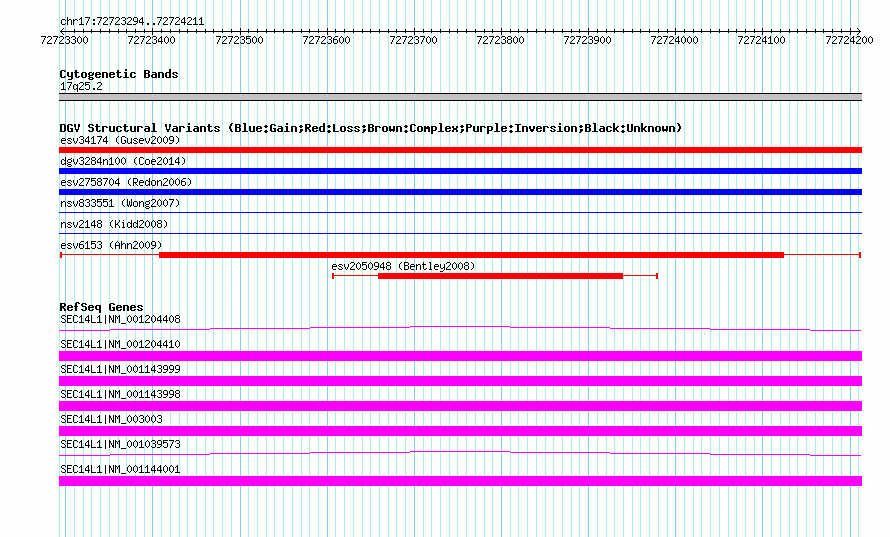Click the SEC14L1|NM_001143998 gene label
Viewport: 890px width, 537px height.
point(120,395)
